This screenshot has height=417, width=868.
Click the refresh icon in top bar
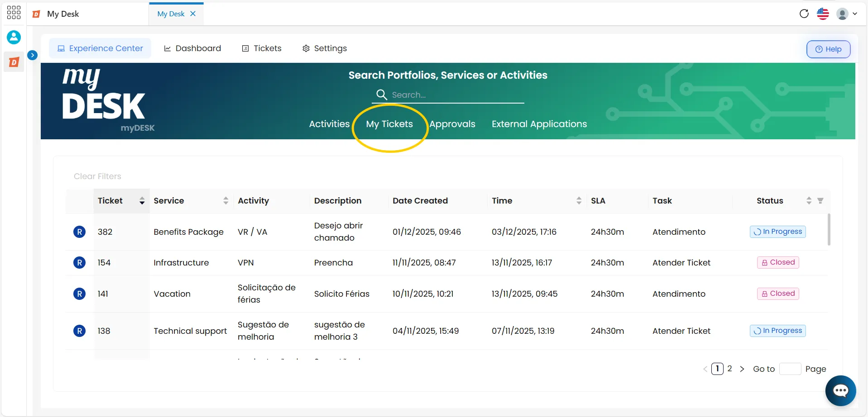point(804,14)
